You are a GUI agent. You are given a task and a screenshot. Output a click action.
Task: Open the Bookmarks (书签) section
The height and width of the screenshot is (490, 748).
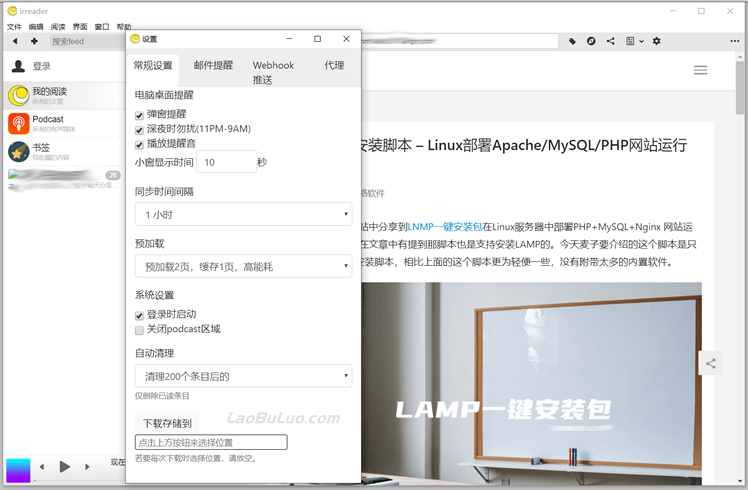pyautogui.click(x=64, y=152)
